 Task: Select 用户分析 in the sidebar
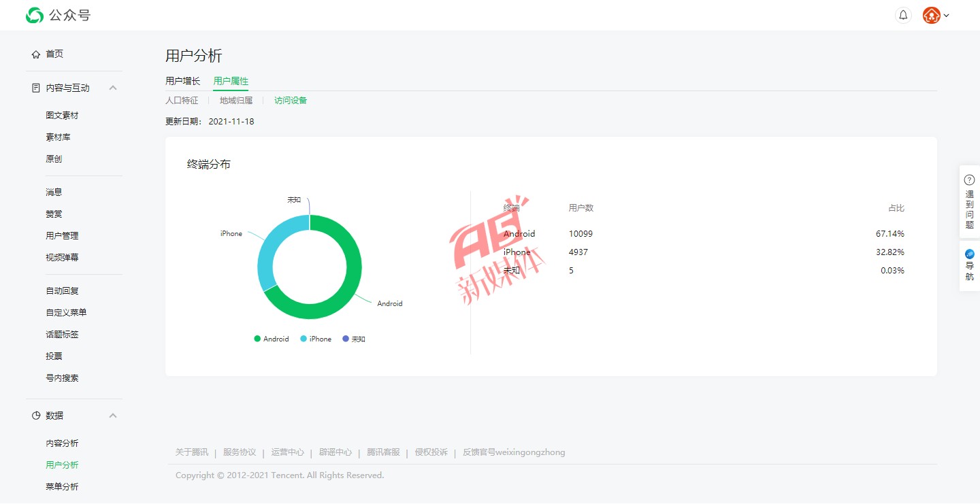pyautogui.click(x=62, y=465)
